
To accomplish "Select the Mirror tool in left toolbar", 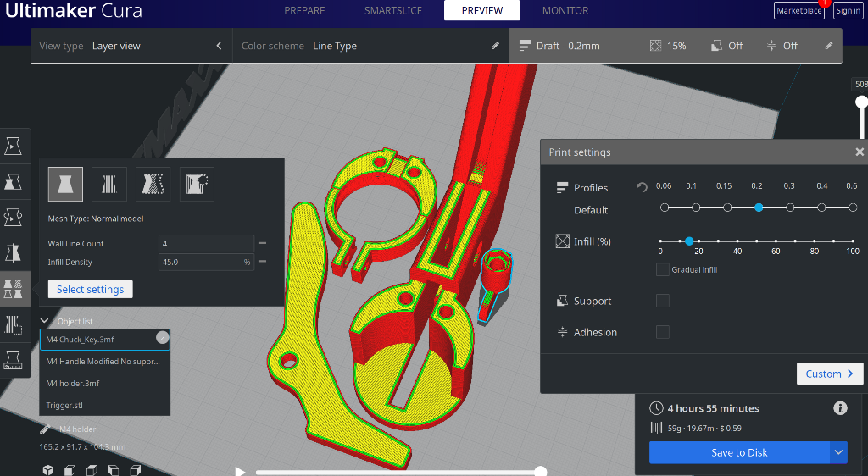I will click(14, 252).
